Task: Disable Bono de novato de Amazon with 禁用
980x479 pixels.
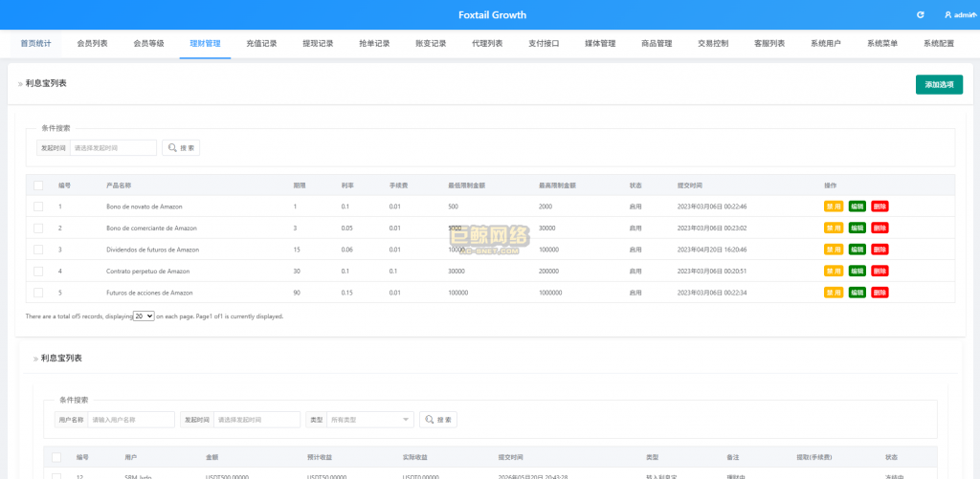Action: [x=834, y=207]
